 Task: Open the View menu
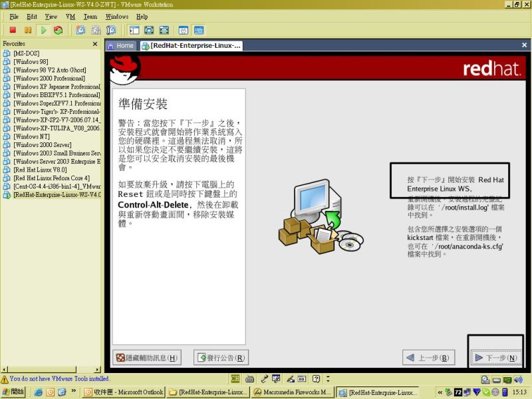[51, 17]
